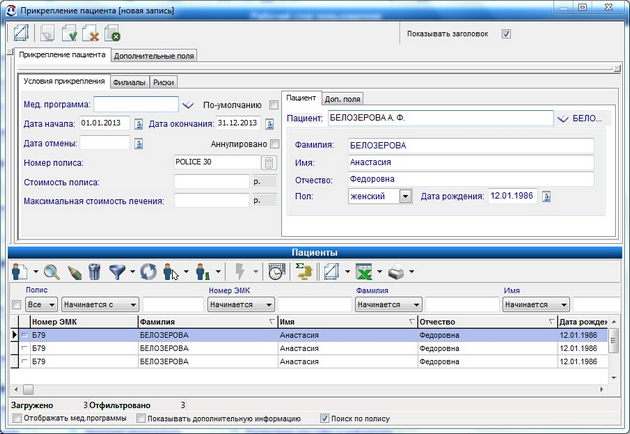Click the horizontal scrollbar thumb of patient table
The image size is (630, 434).
(x=28, y=389)
